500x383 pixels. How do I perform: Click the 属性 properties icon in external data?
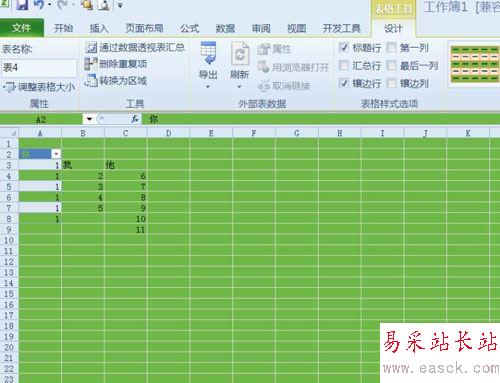[x=263, y=49]
